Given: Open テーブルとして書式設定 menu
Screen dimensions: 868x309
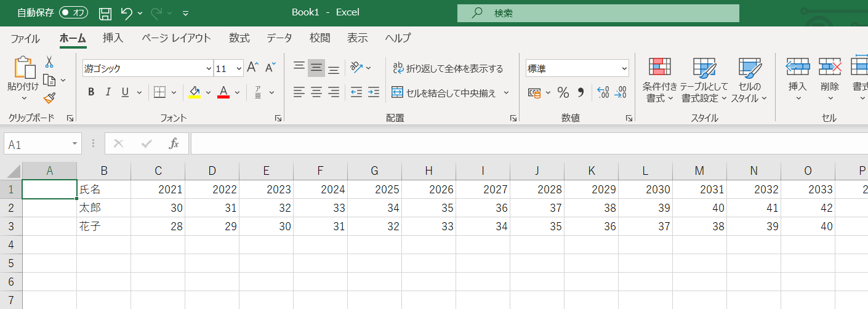Looking at the screenshot, I should [x=704, y=81].
